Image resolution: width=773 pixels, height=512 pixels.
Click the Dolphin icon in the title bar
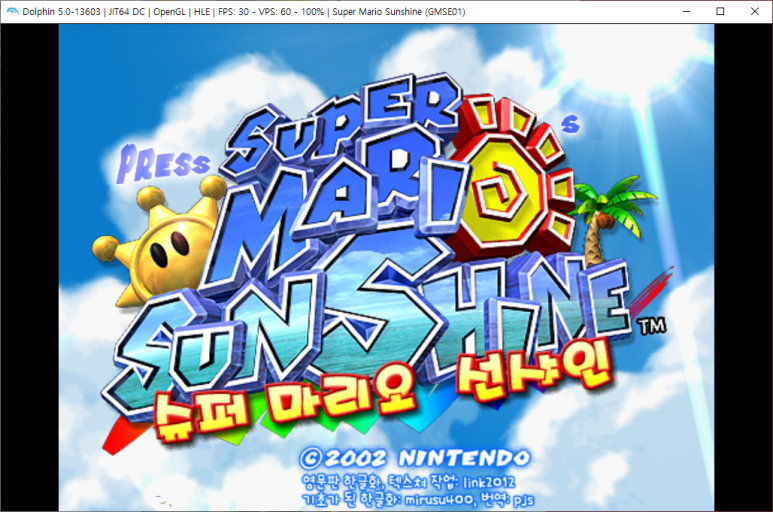(12, 11)
